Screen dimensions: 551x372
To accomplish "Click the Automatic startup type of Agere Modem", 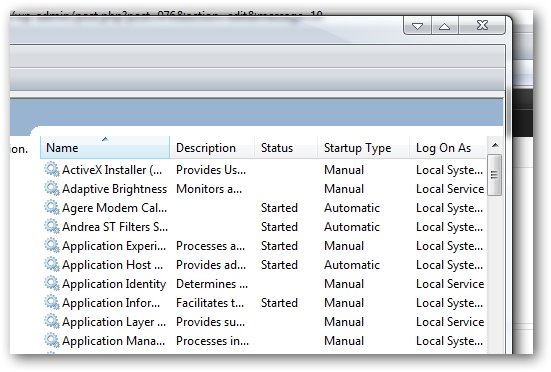I will click(x=352, y=208).
